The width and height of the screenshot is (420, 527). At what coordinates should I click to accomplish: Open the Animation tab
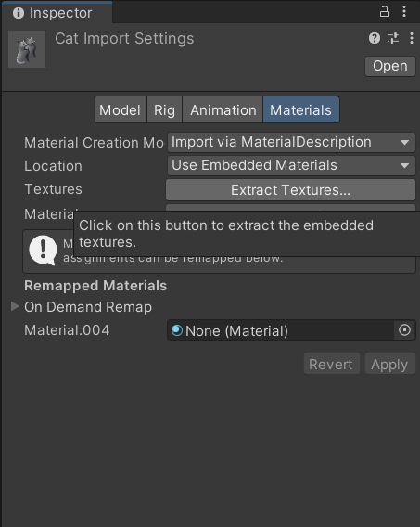[223, 109]
